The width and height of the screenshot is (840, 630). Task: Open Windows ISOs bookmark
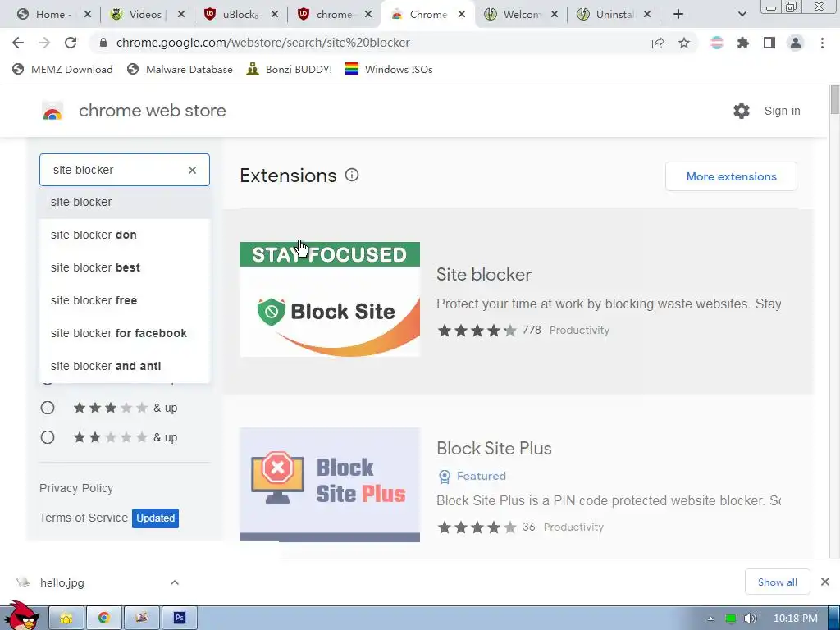click(x=389, y=69)
